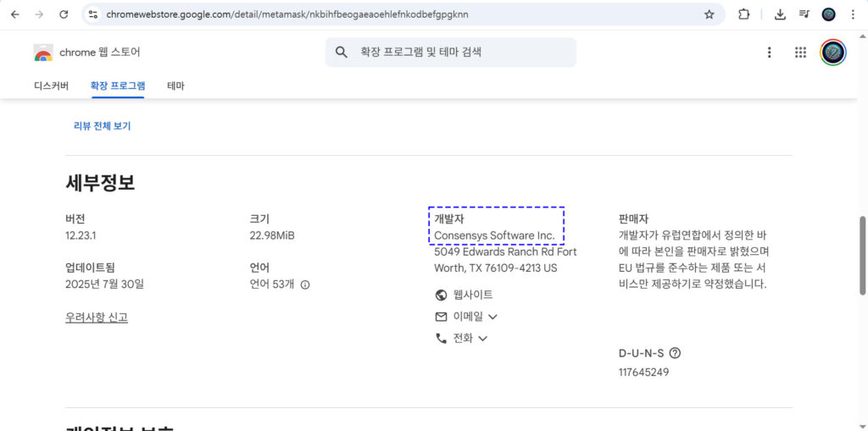868x431 pixels.
Task: Click the 우려사항 신고 link
Action: point(96,318)
